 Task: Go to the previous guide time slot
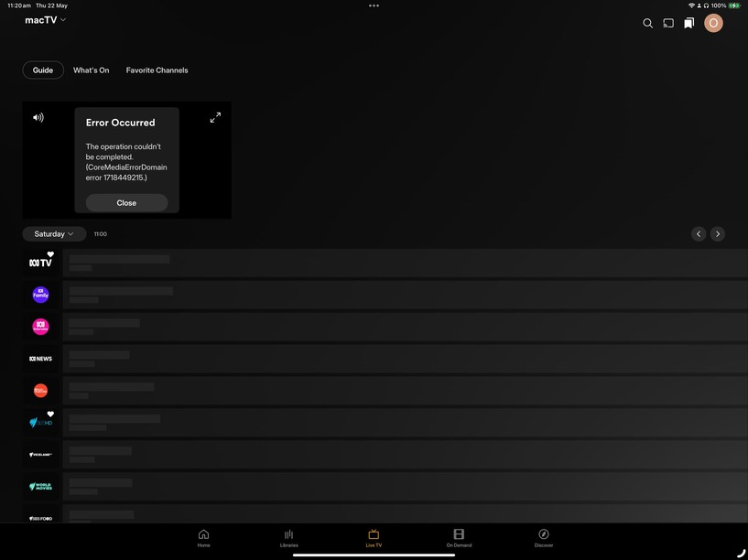[x=699, y=234]
